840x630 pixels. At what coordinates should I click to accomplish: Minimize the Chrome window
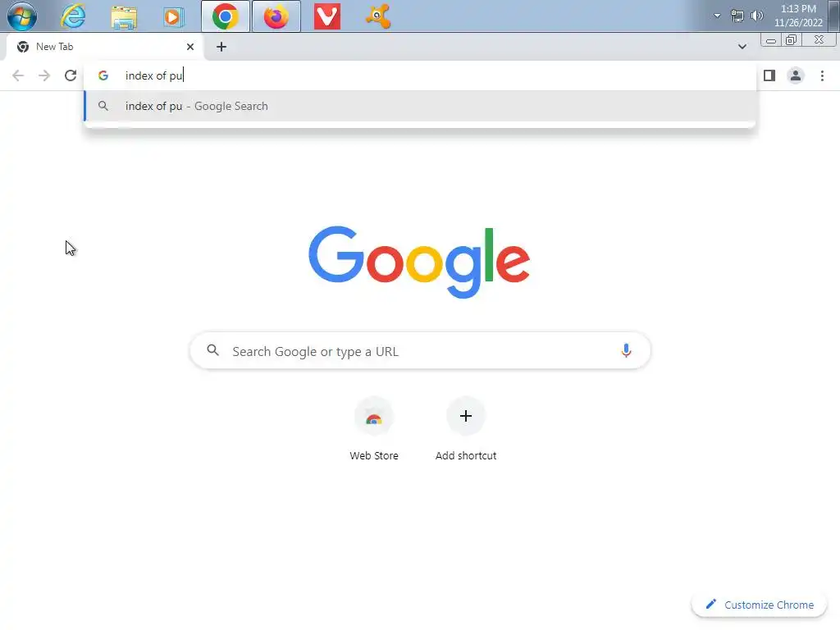[x=770, y=40]
